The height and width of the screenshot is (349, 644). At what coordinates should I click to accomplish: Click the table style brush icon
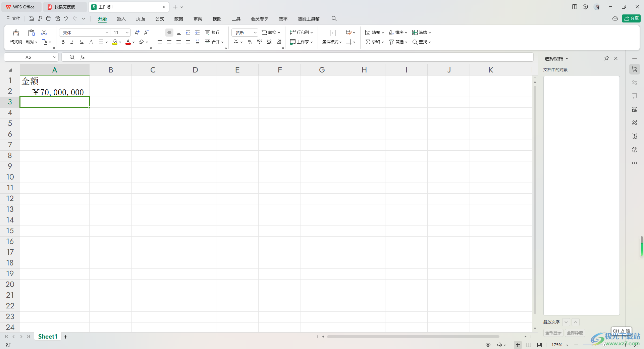point(349,33)
